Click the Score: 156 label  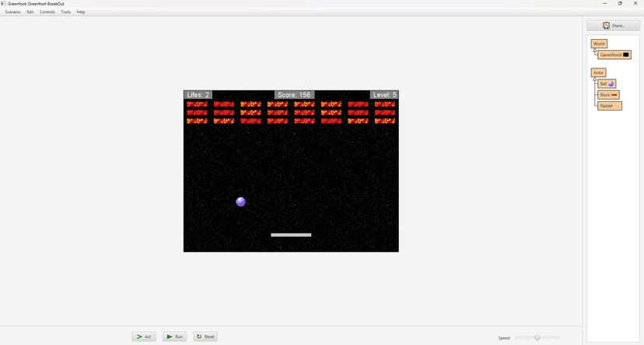coord(294,95)
